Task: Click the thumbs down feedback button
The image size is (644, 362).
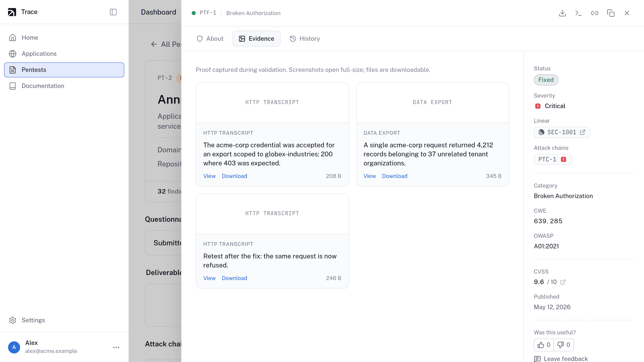Action: (564, 345)
